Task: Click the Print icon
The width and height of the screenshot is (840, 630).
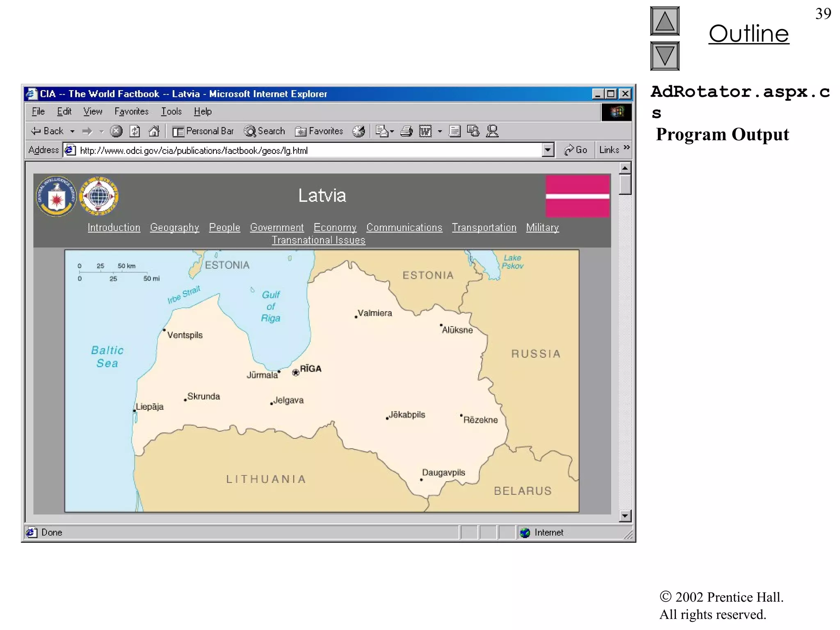Action: (406, 131)
